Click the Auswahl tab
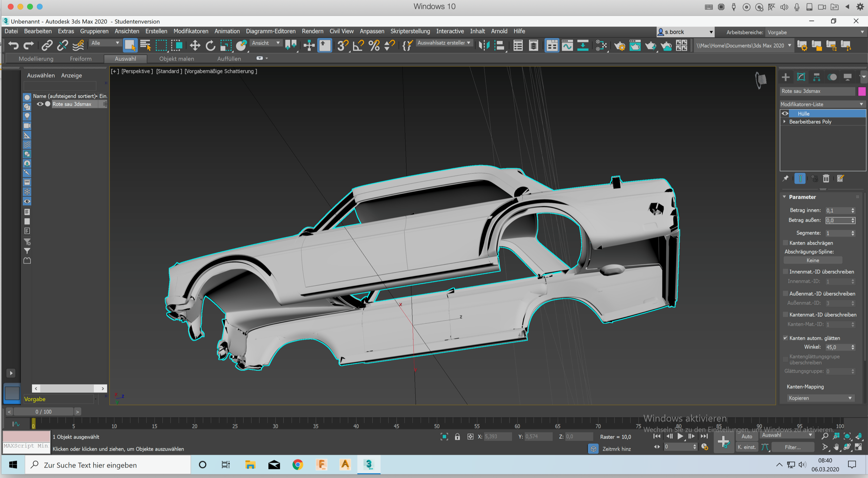 point(125,58)
